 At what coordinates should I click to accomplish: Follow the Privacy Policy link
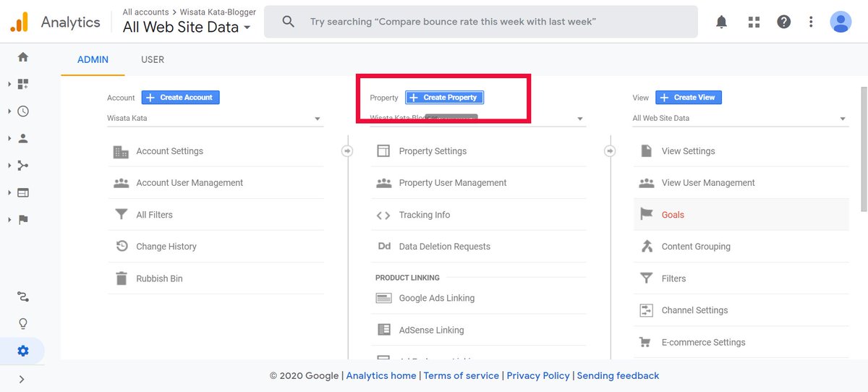[x=538, y=375]
